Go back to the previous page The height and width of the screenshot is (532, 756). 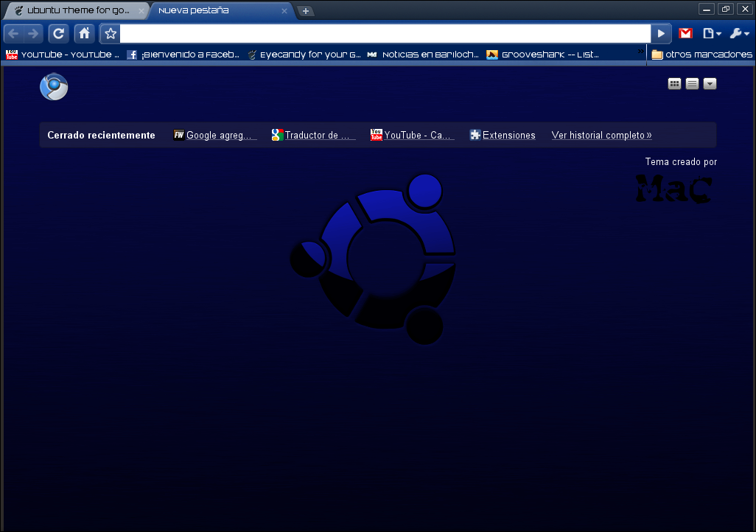coord(13,34)
